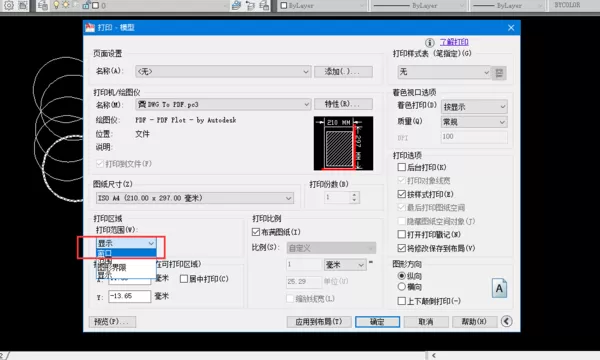
Task: Enable 后台打印 checkbox
Action: point(401,167)
